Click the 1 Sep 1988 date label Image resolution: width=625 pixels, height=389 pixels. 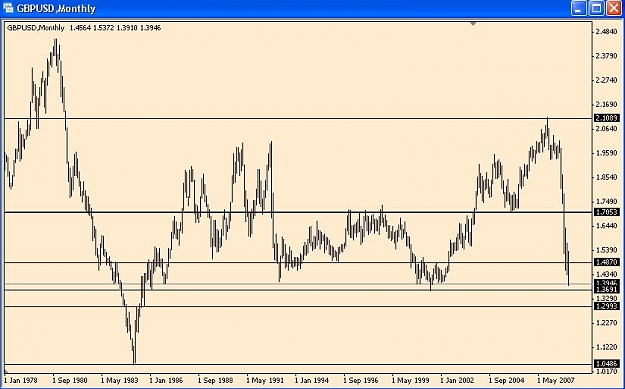coord(215,380)
